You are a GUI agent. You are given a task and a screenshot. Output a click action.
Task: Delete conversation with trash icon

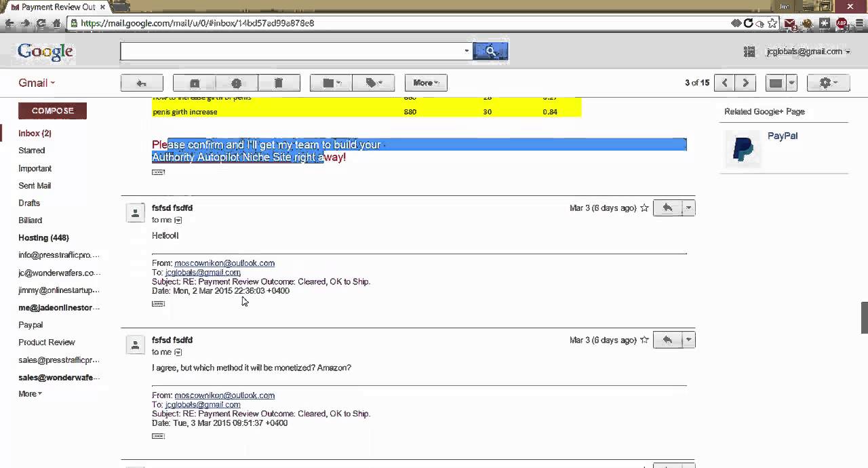279,83
